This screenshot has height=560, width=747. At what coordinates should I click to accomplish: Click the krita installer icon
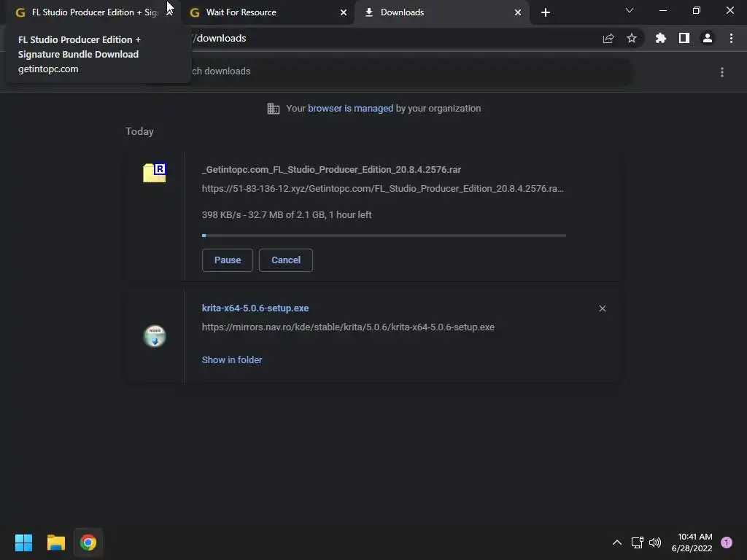(155, 336)
